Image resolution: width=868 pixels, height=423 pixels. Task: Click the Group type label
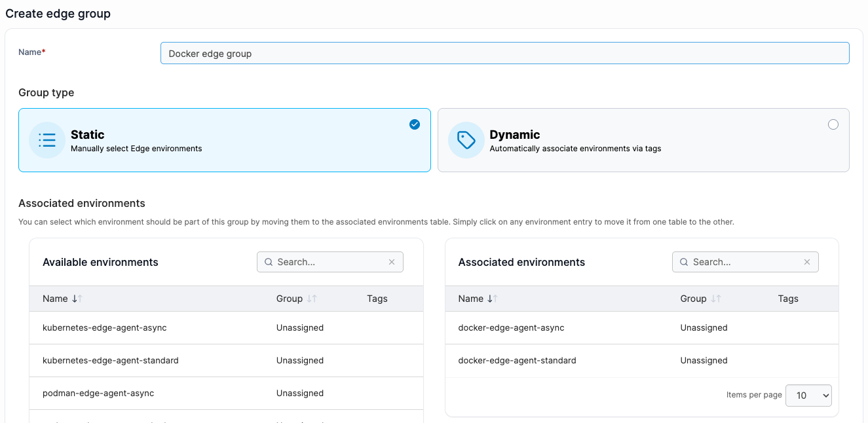click(x=47, y=92)
